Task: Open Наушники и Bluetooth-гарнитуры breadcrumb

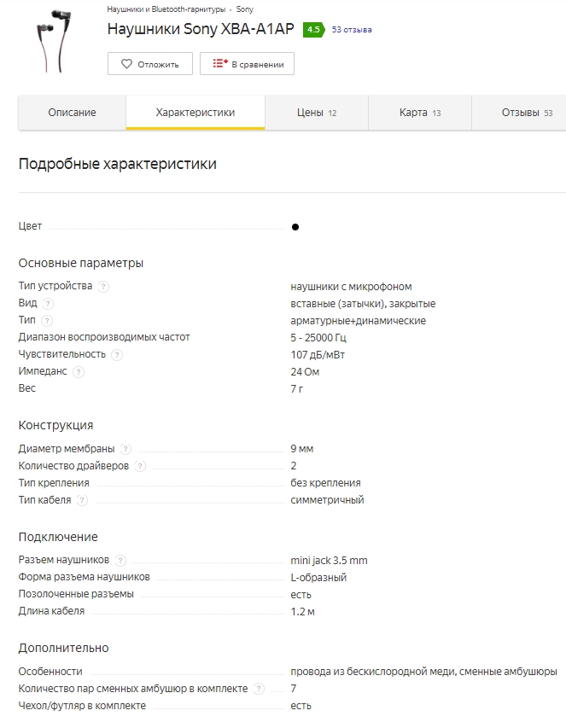Action: (x=166, y=9)
